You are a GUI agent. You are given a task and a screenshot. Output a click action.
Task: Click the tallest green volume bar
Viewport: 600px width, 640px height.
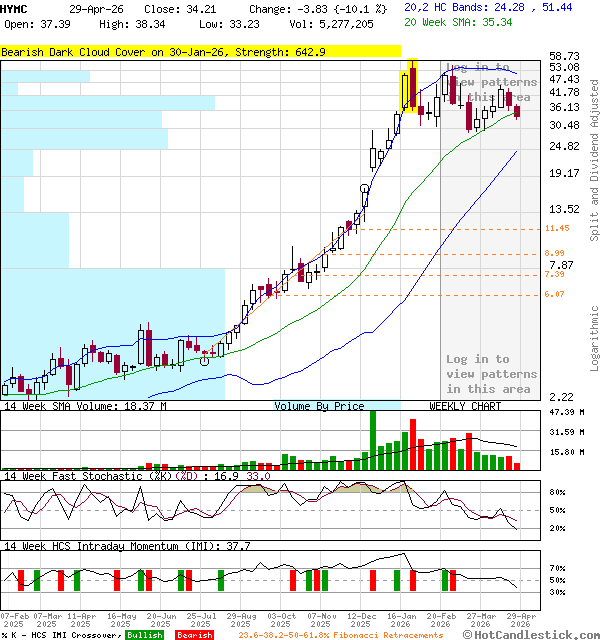(x=373, y=439)
